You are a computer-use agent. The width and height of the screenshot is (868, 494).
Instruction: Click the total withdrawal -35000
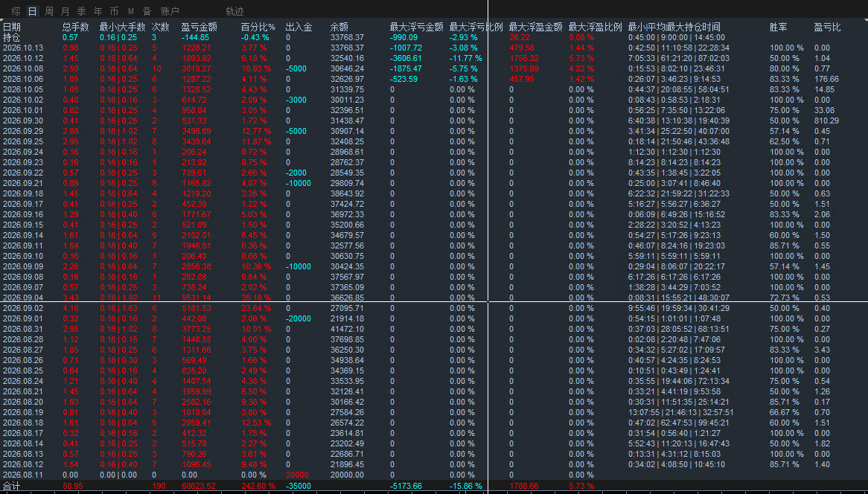point(299,487)
